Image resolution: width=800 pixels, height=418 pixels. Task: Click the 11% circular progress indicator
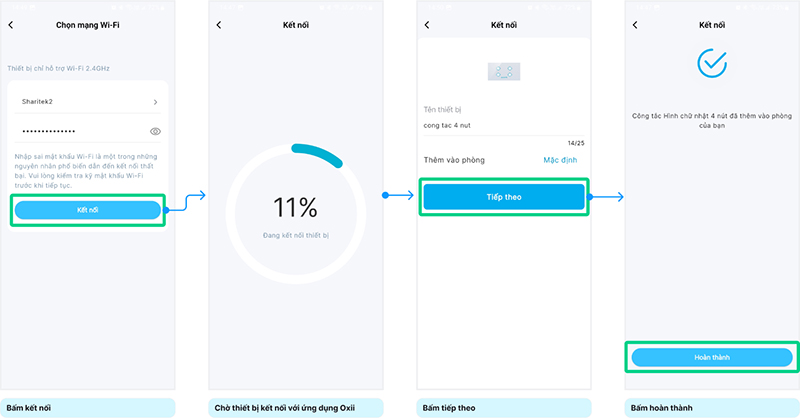point(296,208)
